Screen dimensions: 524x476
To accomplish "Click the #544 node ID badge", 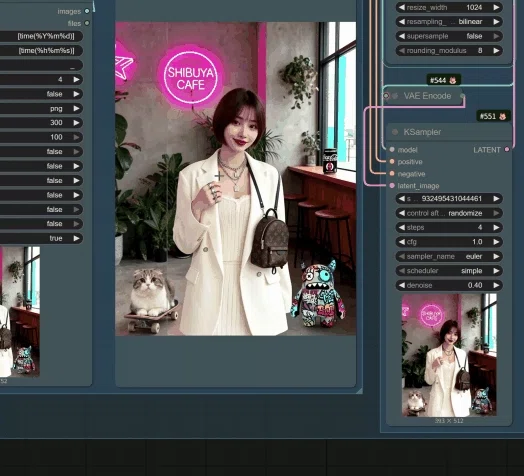I will [x=443, y=80].
